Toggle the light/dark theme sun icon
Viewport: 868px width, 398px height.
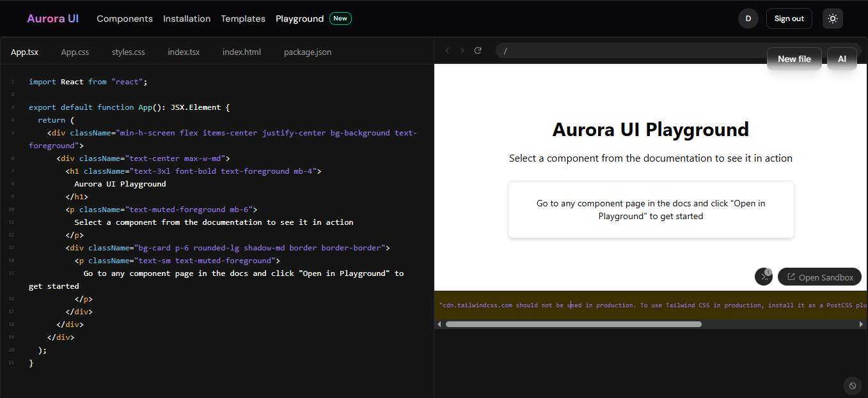[832, 19]
